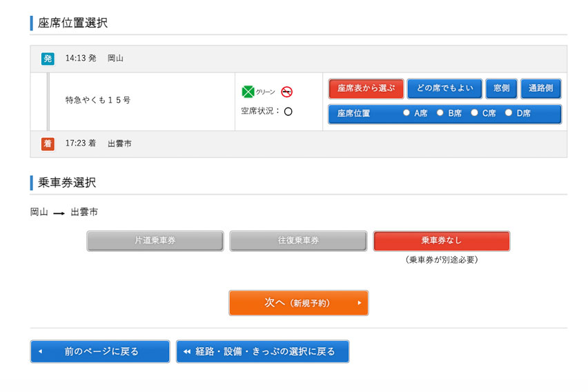Click the blue 発 departure badge
This screenshot has width=588, height=392.
click(x=47, y=59)
